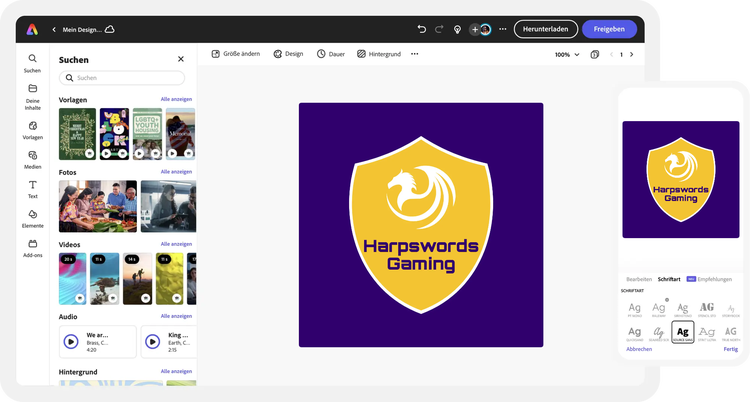Open Add-ons from the sidebar

point(33,244)
